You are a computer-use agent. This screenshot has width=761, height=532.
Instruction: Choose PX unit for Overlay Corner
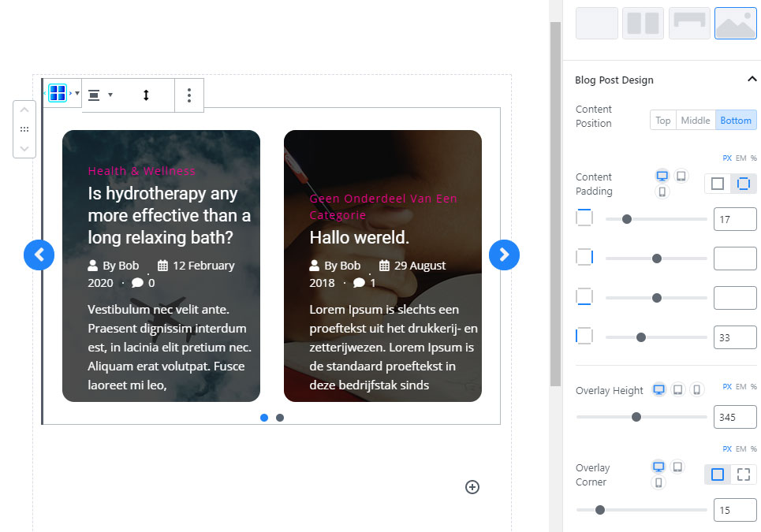point(727,449)
